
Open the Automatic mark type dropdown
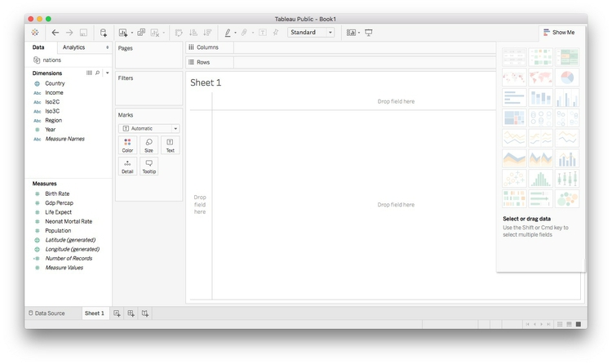[x=149, y=128]
